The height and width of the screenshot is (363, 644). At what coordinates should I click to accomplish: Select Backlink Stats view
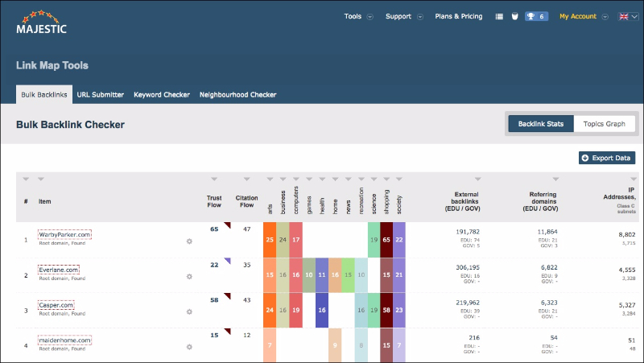click(x=541, y=124)
